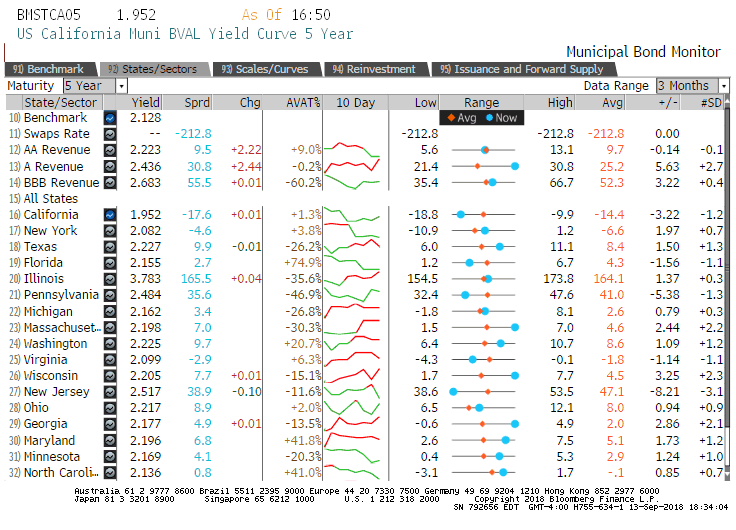736x530 pixels.
Task: Open the Maturity 5 Year dropdown
Action: [x=122, y=86]
